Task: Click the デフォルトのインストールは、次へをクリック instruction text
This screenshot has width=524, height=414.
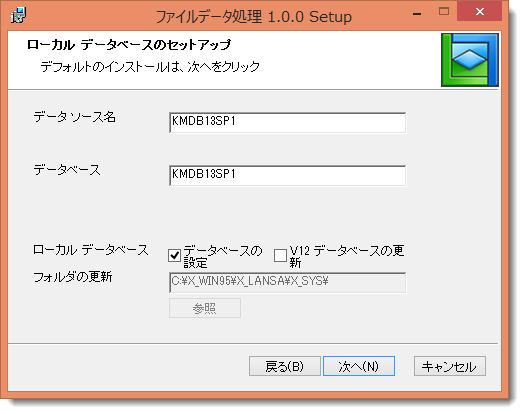Action: click(x=150, y=67)
